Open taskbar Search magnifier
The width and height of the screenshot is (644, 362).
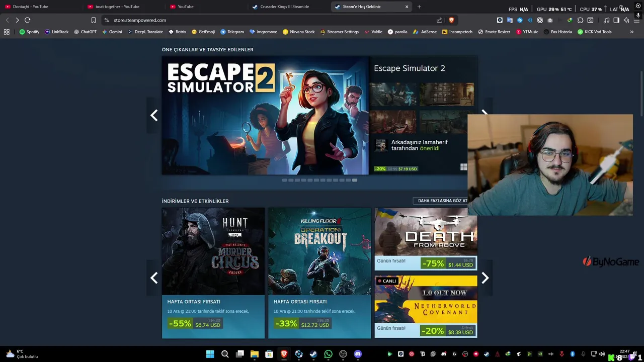click(225, 354)
